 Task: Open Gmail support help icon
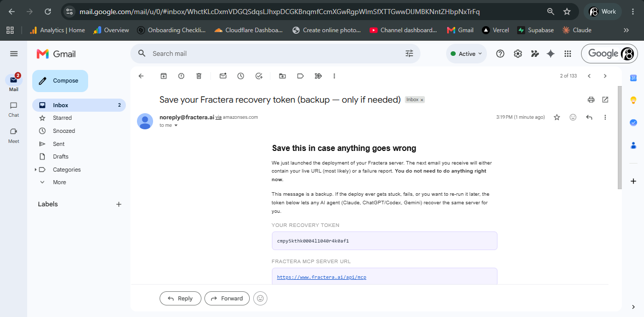500,54
